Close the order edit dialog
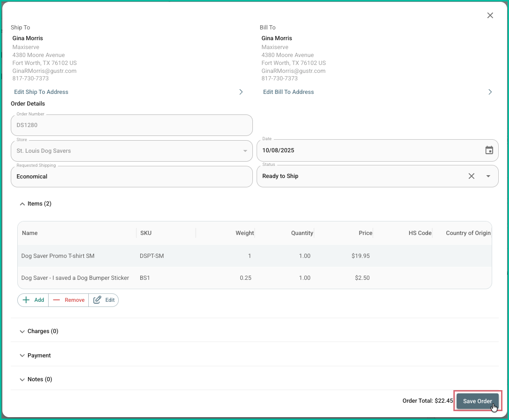Screen dimensions: 509x420 coord(490,15)
